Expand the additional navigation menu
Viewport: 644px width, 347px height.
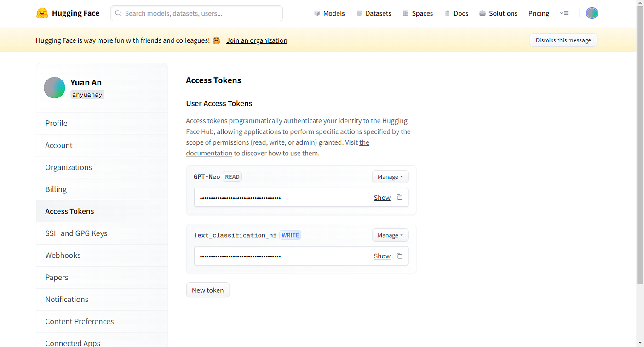coord(564,13)
